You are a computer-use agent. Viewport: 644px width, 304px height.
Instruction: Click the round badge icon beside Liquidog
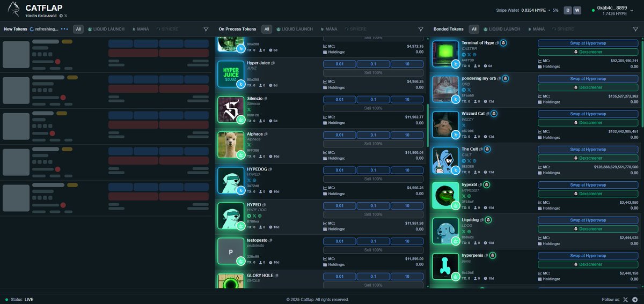coord(488,220)
